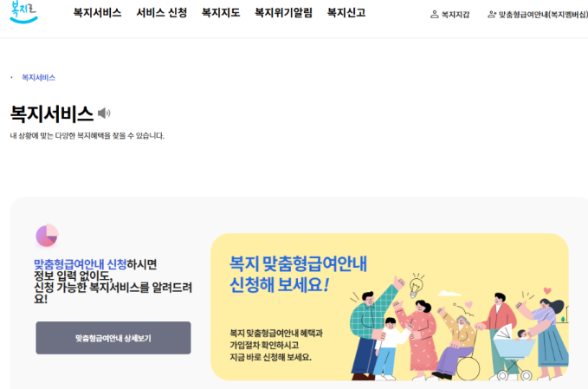The width and height of the screenshot is (588, 389).
Task: Click the home dot icon in breadcrumb
Action: (x=11, y=78)
